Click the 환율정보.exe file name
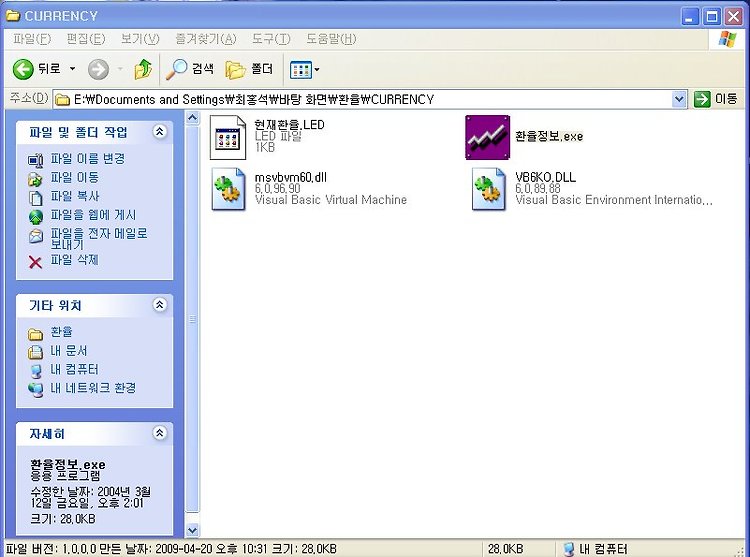This screenshot has height=557, width=750. 549,136
